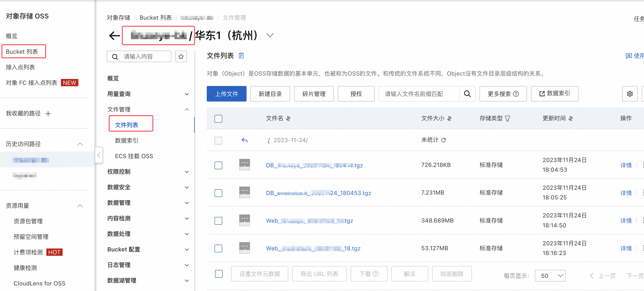Image resolution: width=644 pixels, height=291 pixels.
Task: Click the 碎片管理 button
Action: coord(314,94)
